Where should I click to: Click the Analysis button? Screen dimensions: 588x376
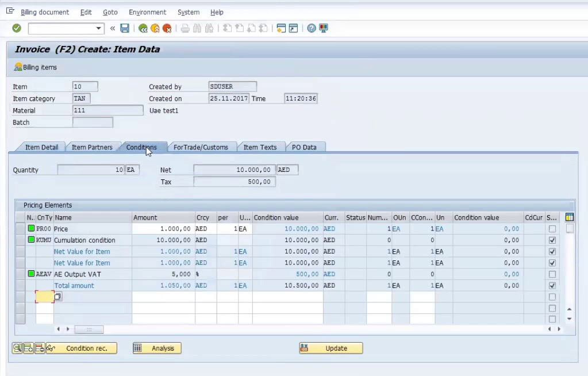click(x=157, y=348)
